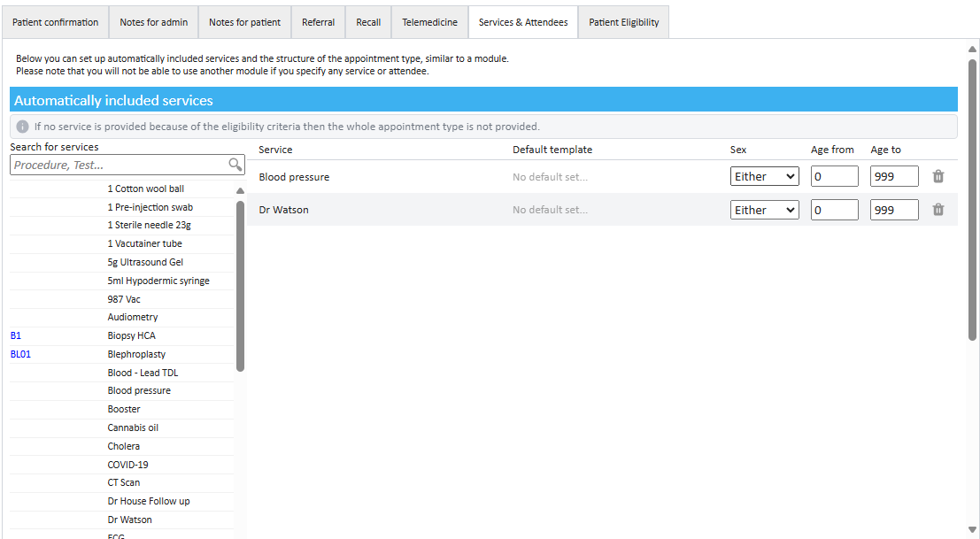Open Sex dropdown for Blood pressure

[x=765, y=177]
